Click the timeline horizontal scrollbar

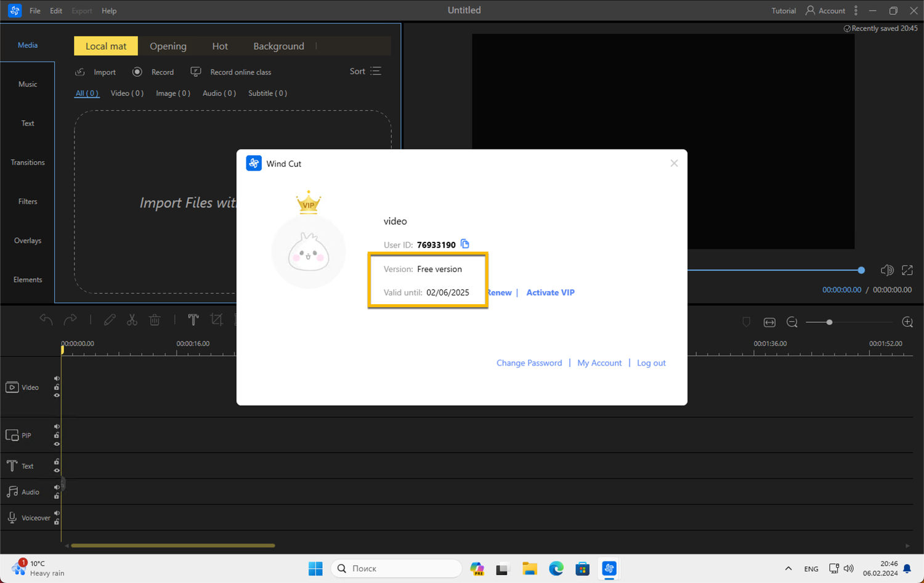(173, 545)
